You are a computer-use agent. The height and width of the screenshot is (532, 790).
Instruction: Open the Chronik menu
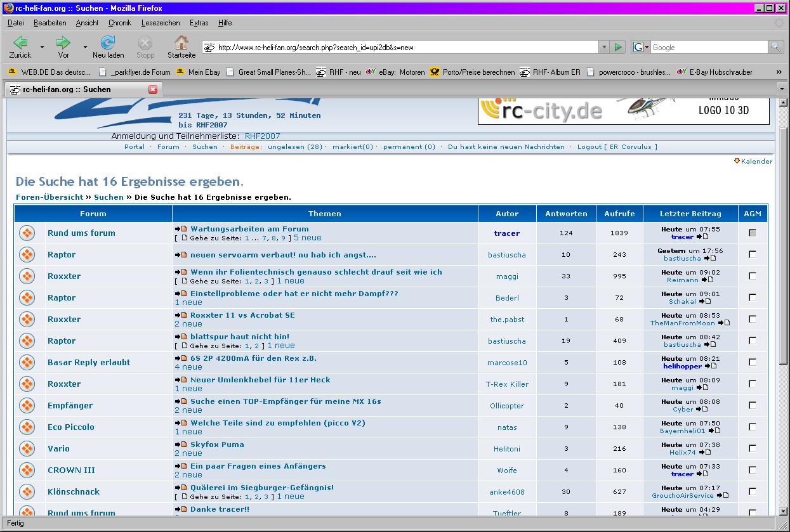[x=120, y=23]
